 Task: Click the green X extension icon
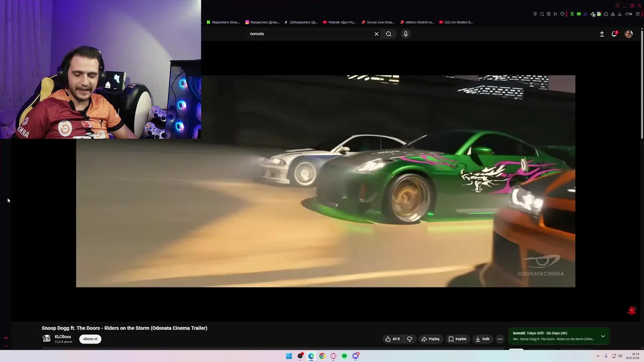[572, 14]
